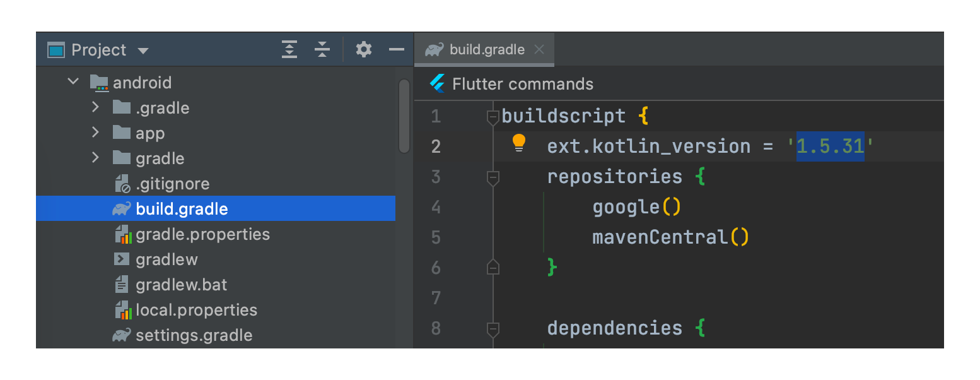
Task: Click the local.properties file icon
Action: pyautogui.click(x=122, y=310)
